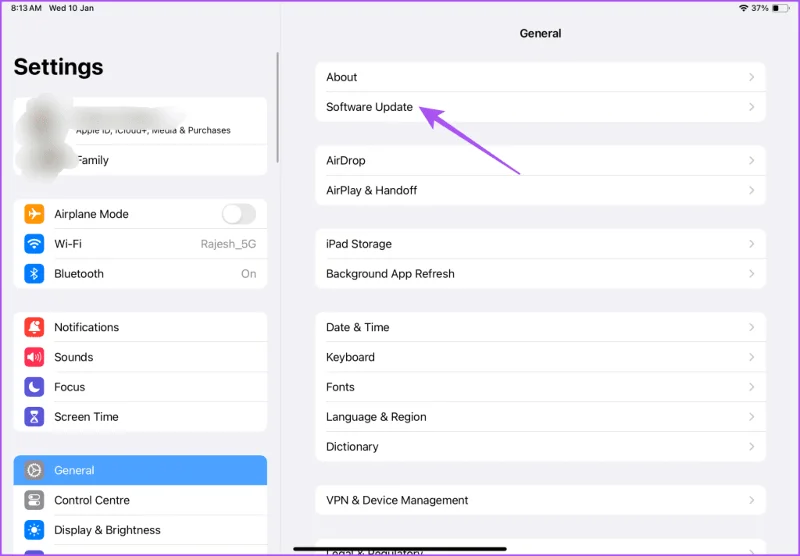Open AirPlay & Handoff chevron

tap(752, 190)
